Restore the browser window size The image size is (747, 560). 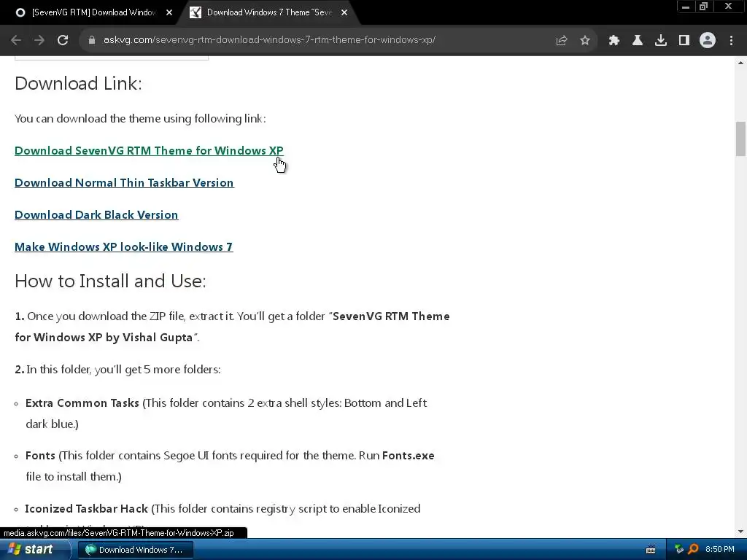[x=704, y=7]
